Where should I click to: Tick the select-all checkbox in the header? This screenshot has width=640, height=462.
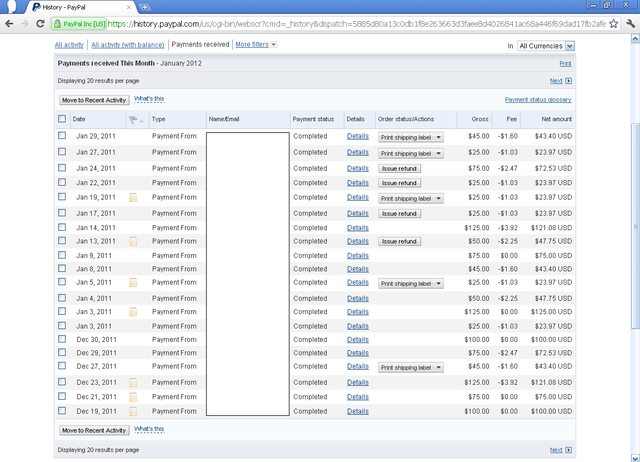(62, 119)
